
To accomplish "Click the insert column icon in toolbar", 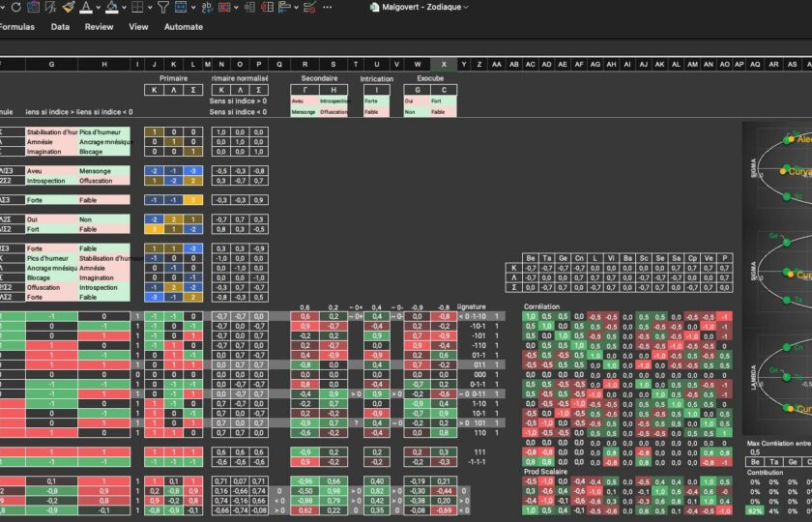I will [249, 7].
